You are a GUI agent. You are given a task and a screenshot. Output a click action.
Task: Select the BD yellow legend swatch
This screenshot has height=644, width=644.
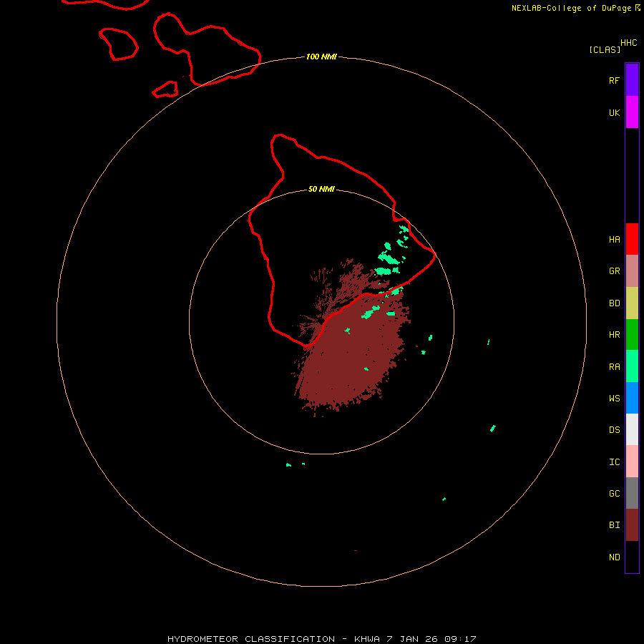point(632,303)
